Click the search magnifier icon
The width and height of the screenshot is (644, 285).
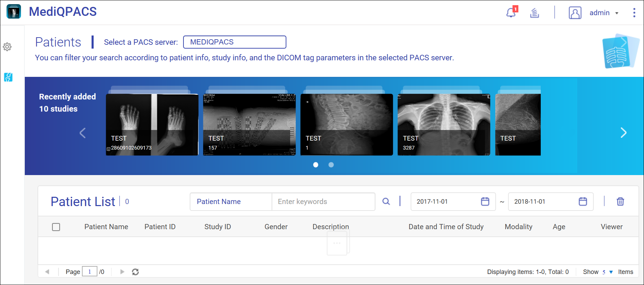pyautogui.click(x=386, y=202)
